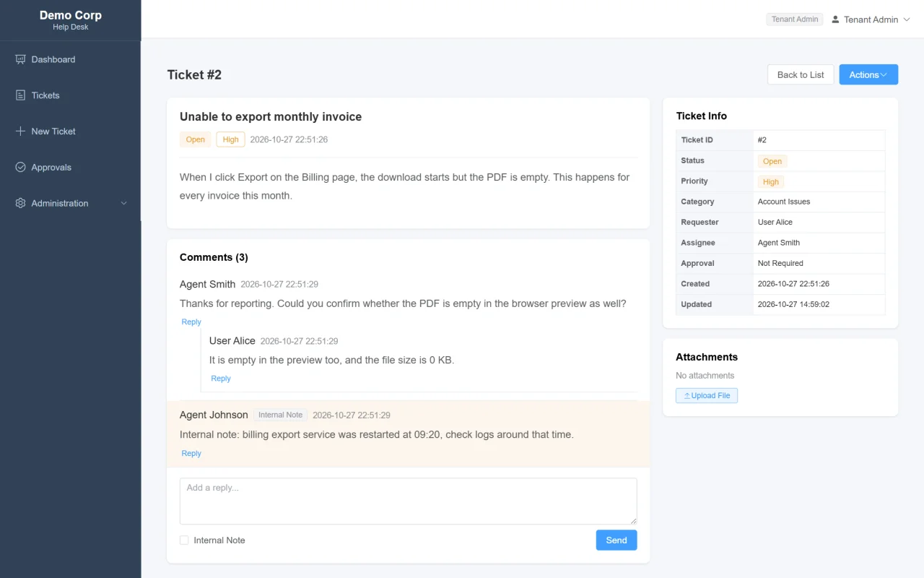
Task: Open the Tenant Admin user dropdown
Action: 871,20
